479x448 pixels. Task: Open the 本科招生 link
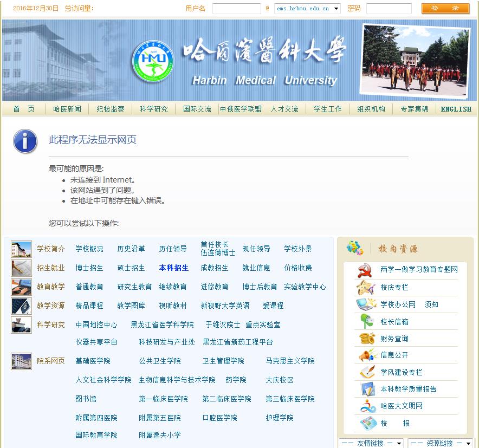(174, 268)
